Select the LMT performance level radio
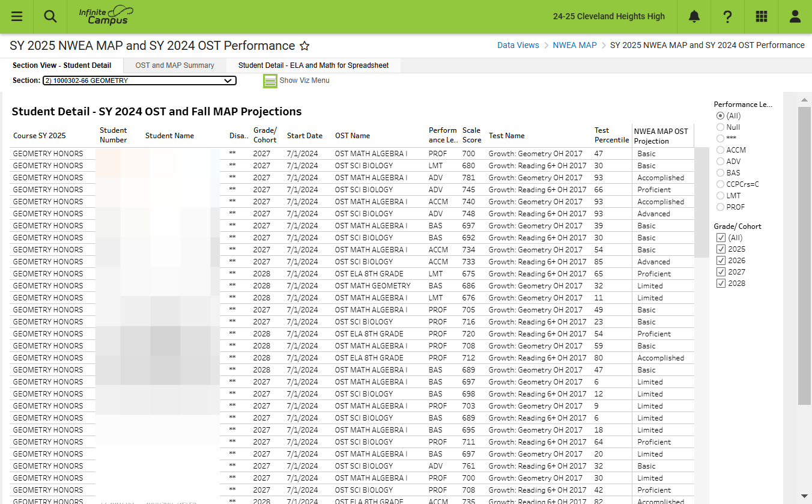This screenshot has height=504, width=812. [720, 196]
